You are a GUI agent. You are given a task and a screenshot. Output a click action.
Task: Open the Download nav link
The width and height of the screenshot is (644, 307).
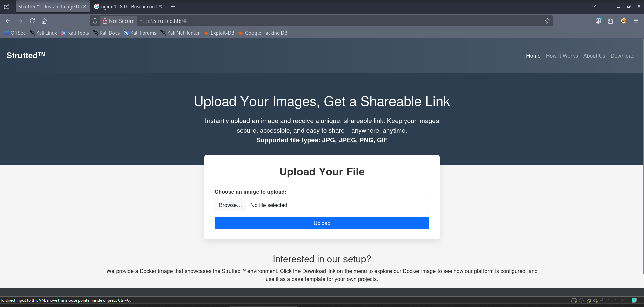(622, 56)
